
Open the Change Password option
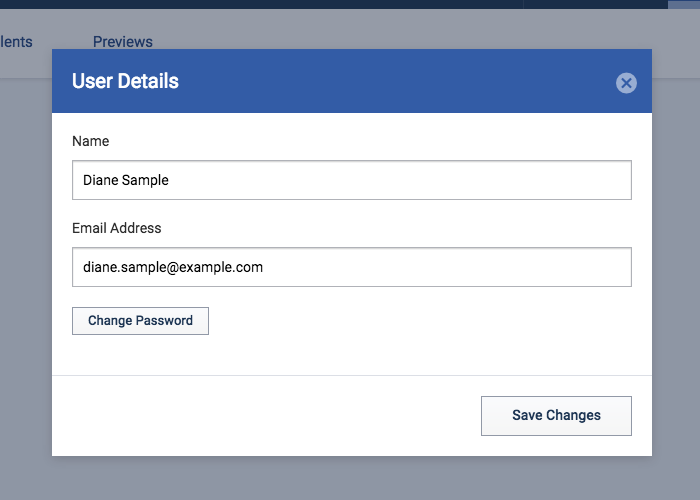pyautogui.click(x=140, y=321)
